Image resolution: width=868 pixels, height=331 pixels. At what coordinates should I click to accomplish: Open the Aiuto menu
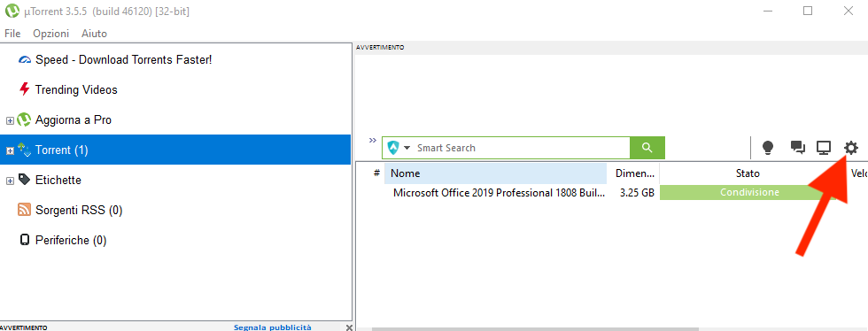(x=94, y=34)
